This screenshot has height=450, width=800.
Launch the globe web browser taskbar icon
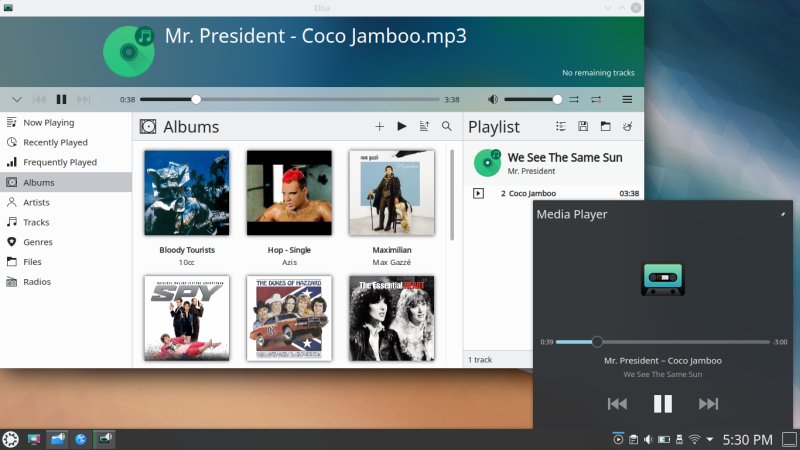coord(81,439)
